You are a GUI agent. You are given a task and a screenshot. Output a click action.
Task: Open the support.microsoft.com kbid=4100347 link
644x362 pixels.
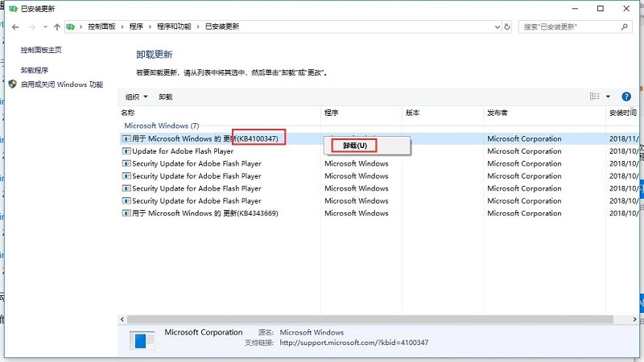pyautogui.click(x=354, y=343)
